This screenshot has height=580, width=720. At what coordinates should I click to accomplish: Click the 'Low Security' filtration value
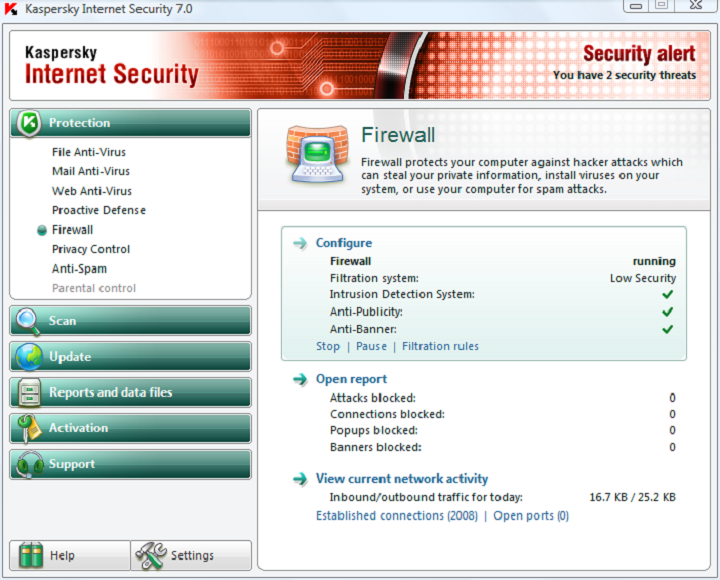point(643,278)
